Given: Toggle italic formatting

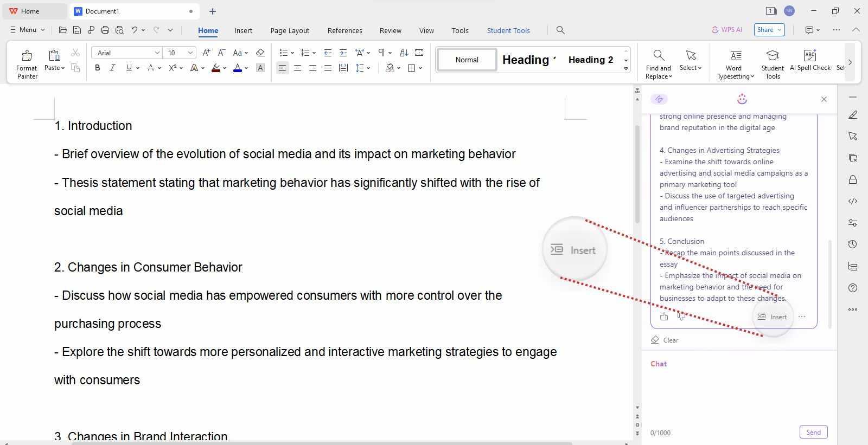Looking at the screenshot, I should (x=112, y=68).
